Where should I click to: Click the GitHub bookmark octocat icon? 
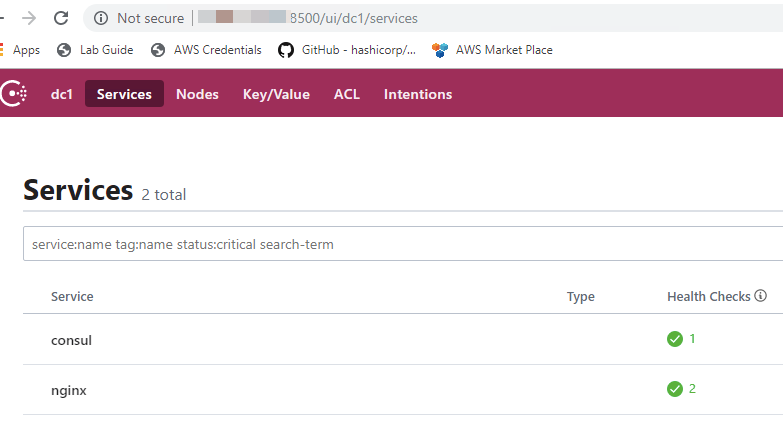pos(286,50)
